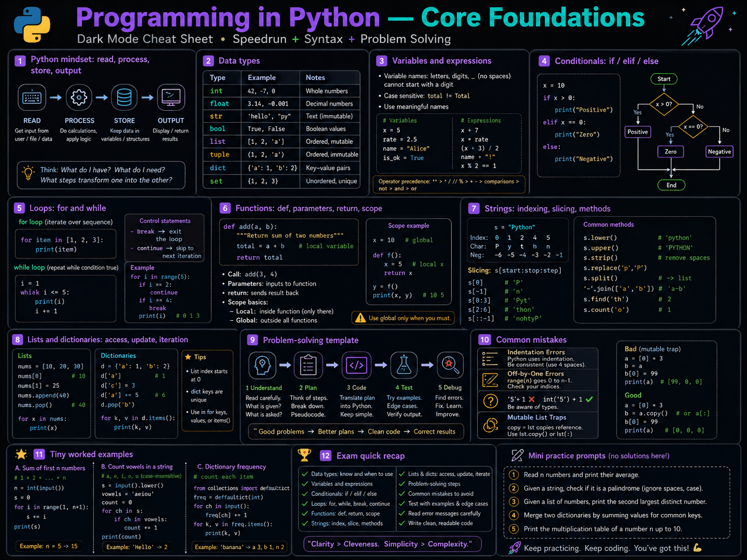Select the bug magnifier icon above 5 Debug
The width and height of the screenshot is (747, 560).
pyautogui.click(x=450, y=365)
